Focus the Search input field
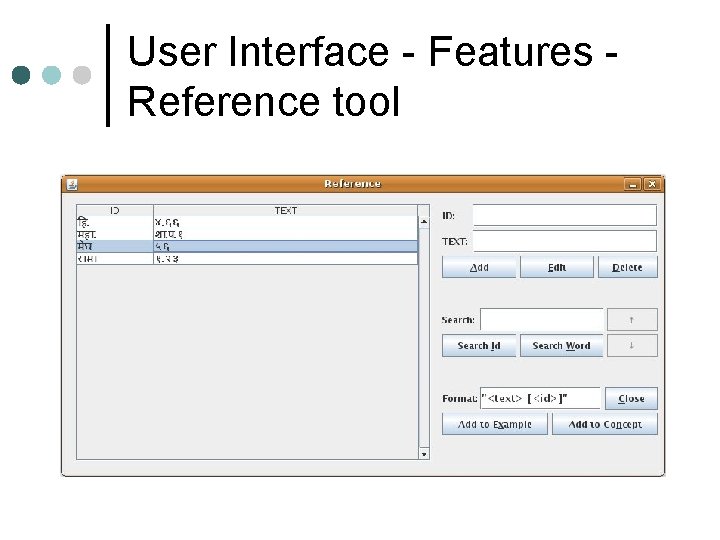Image resolution: width=720 pixels, height=540 pixels. 542,320
